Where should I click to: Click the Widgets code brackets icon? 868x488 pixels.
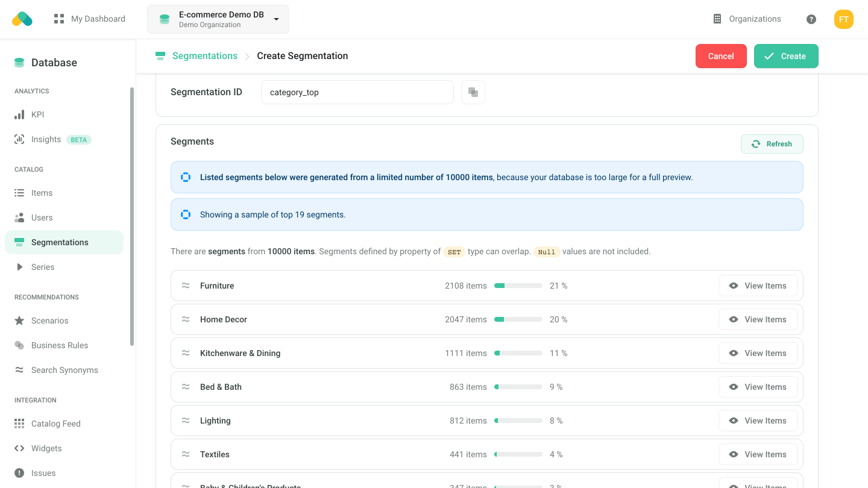pyautogui.click(x=19, y=448)
